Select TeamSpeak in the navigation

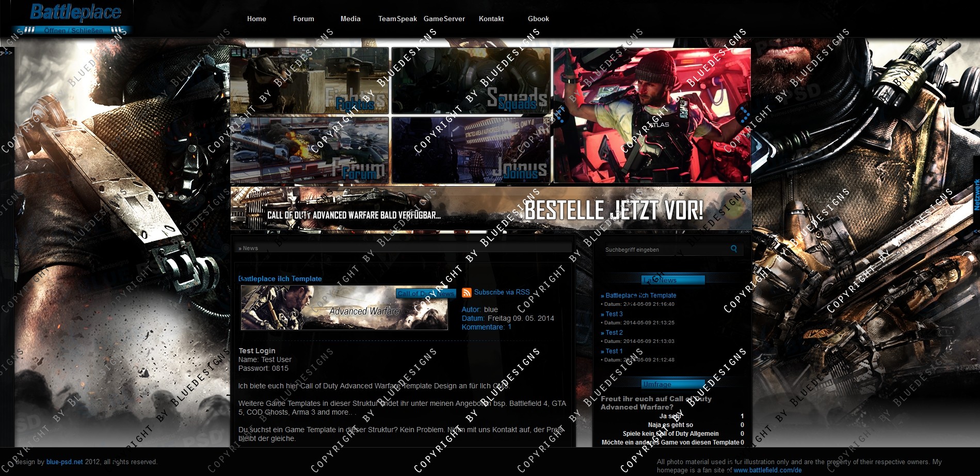click(397, 19)
